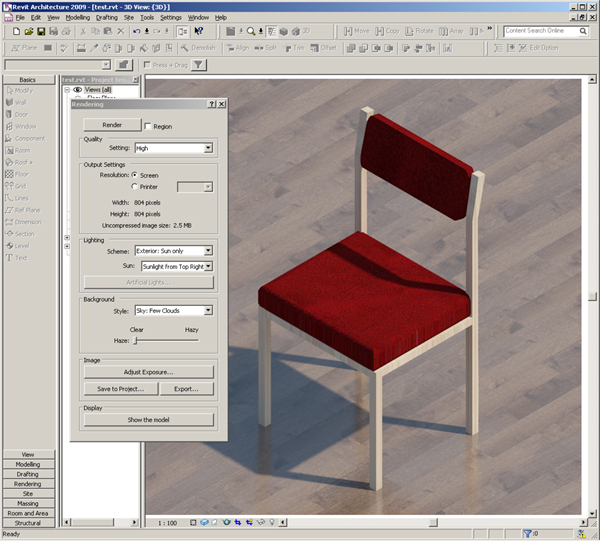600x541 pixels.
Task: Select the Demolish hammer tool
Action: pyautogui.click(x=198, y=48)
